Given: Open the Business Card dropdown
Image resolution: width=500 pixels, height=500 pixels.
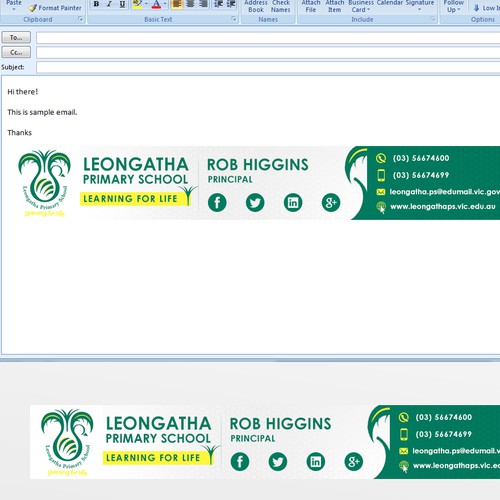Looking at the screenshot, I should [361, 6].
